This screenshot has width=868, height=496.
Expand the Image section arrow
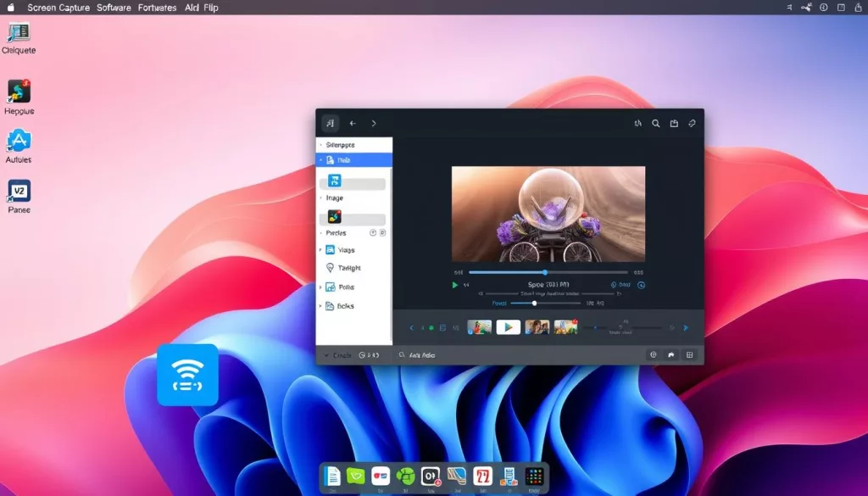click(320, 198)
